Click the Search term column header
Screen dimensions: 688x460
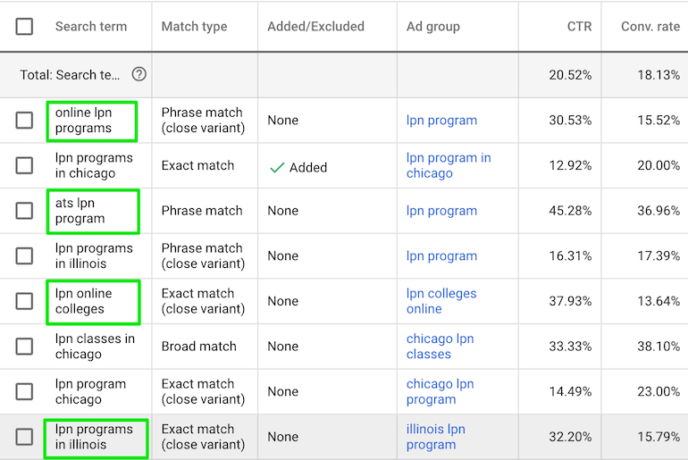[x=91, y=27]
